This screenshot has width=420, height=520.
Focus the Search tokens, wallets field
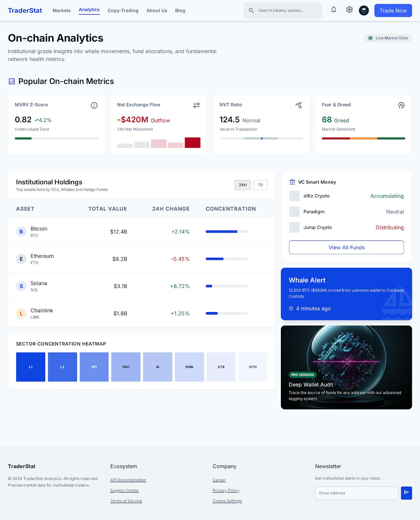pos(283,10)
